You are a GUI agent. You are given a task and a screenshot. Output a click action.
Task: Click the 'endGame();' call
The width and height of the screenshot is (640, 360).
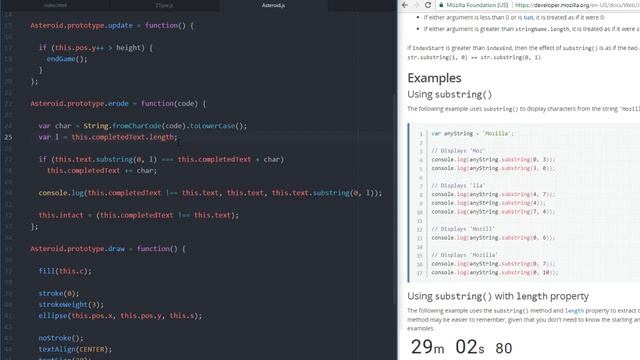pyautogui.click(x=67, y=59)
